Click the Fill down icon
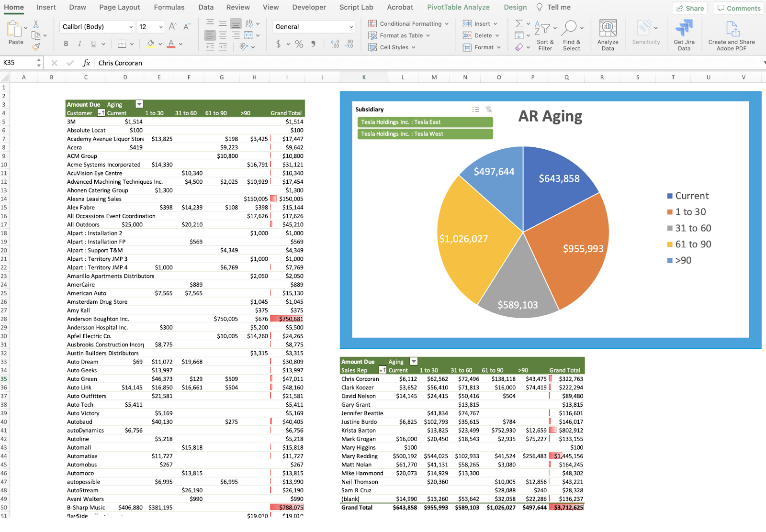766x532 pixels. (519, 35)
